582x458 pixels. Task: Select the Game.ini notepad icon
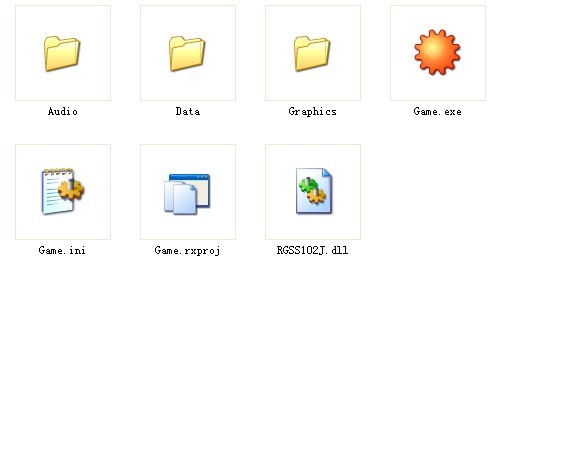pos(63,191)
